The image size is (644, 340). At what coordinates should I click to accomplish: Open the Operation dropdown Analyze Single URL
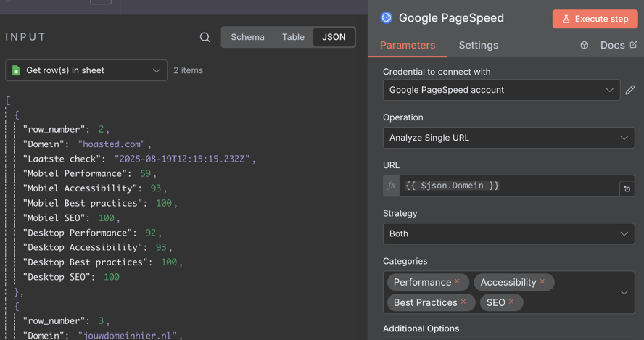(x=508, y=138)
